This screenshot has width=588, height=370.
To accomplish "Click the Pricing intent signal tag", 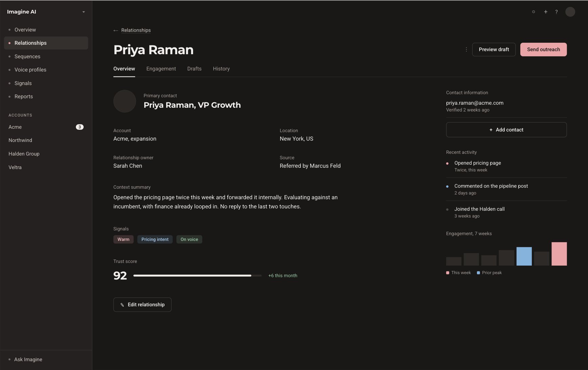I will coord(155,239).
